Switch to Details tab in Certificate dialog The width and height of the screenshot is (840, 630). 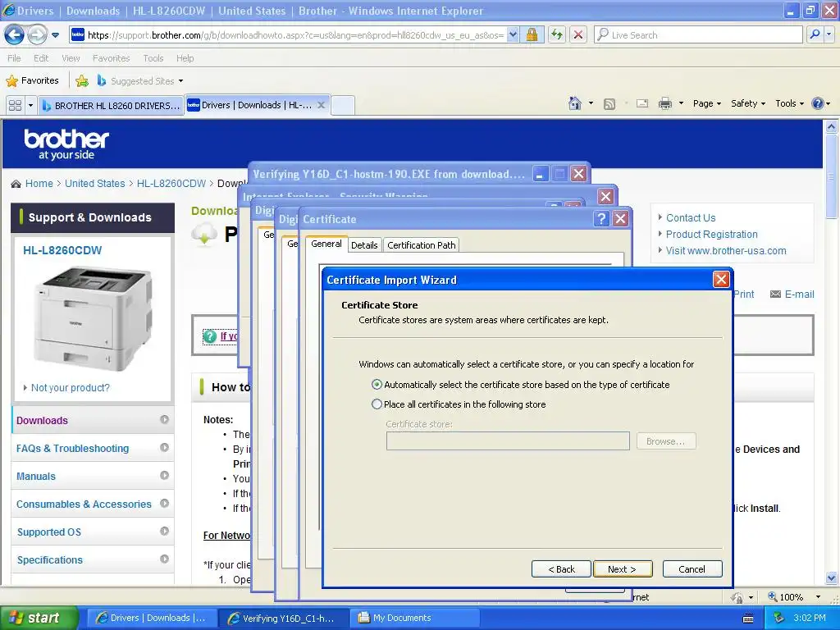pyautogui.click(x=364, y=245)
